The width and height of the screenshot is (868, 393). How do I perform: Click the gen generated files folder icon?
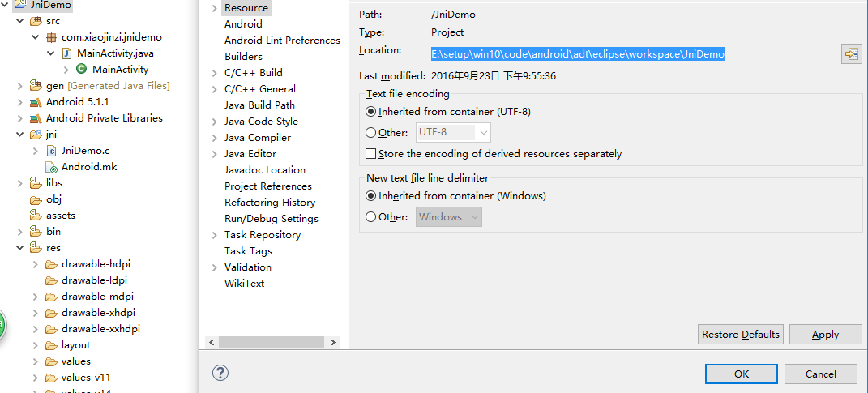pyautogui.click(x=36, y=86)
